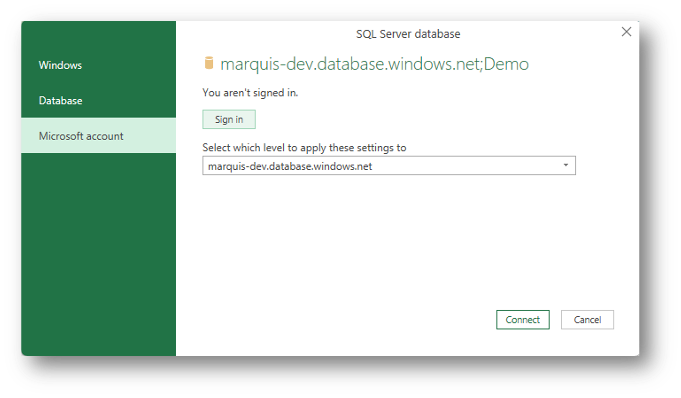Click the SQL Server database title

tap(408, 34)
